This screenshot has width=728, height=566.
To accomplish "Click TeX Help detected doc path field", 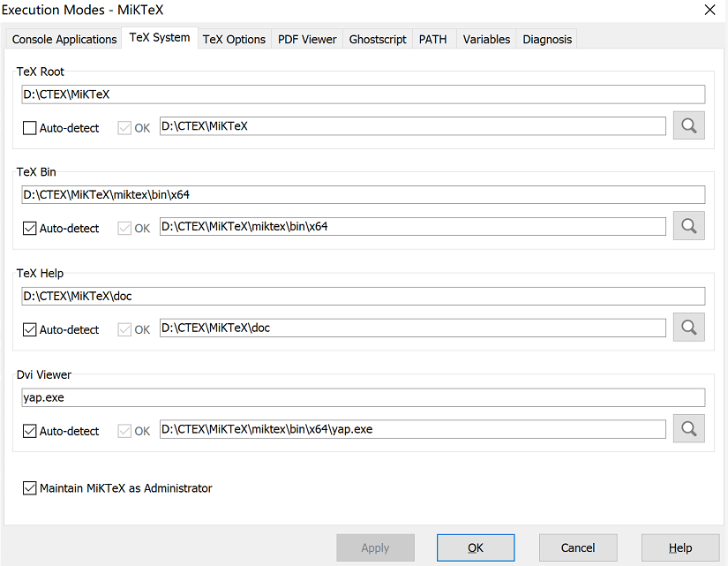I will tap(413, 328).
